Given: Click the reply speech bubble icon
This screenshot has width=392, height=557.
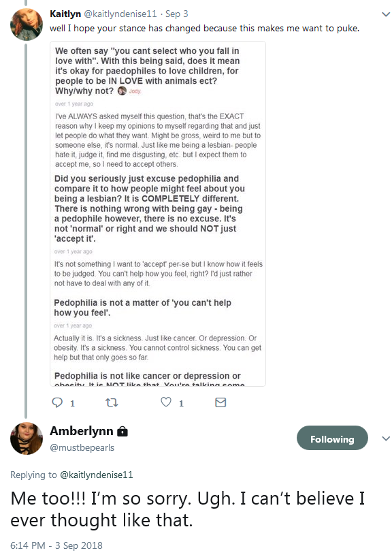Looking at the screenshot, I should 57,402.
